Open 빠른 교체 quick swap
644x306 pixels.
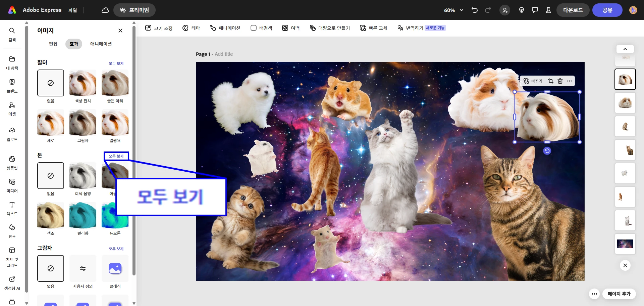point(373,28)
